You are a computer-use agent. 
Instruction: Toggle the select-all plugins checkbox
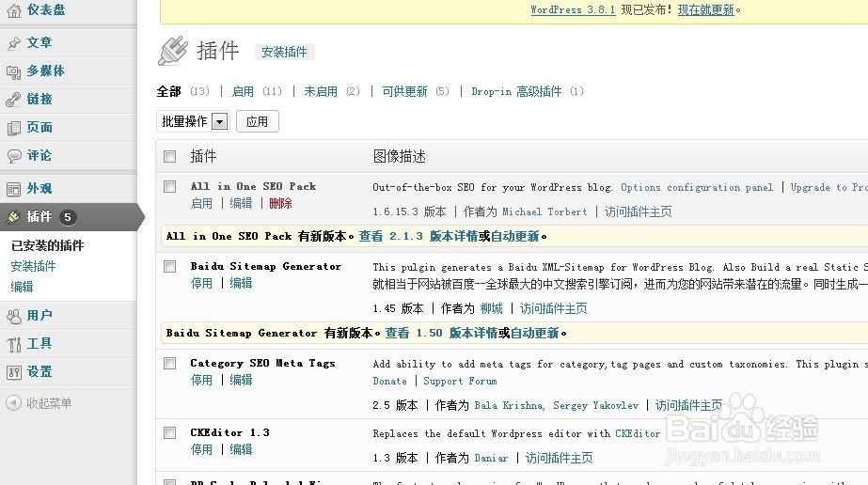[170, 157]
